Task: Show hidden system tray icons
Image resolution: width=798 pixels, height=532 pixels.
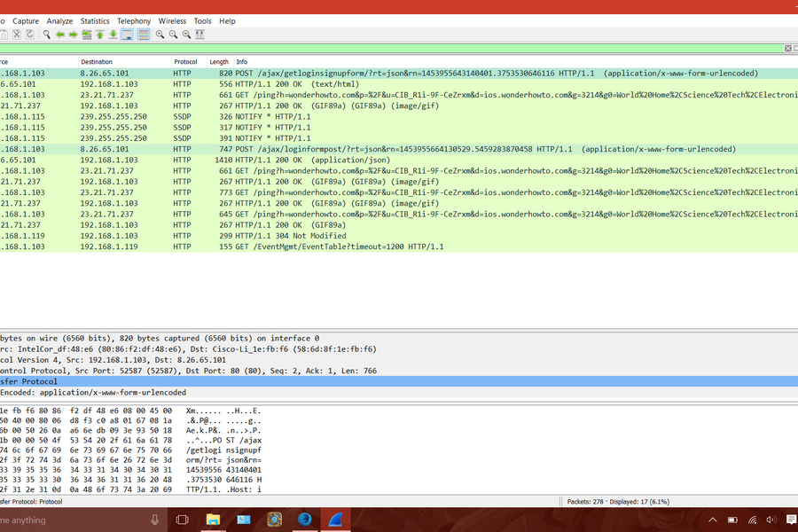Action: tap(713, 520)
